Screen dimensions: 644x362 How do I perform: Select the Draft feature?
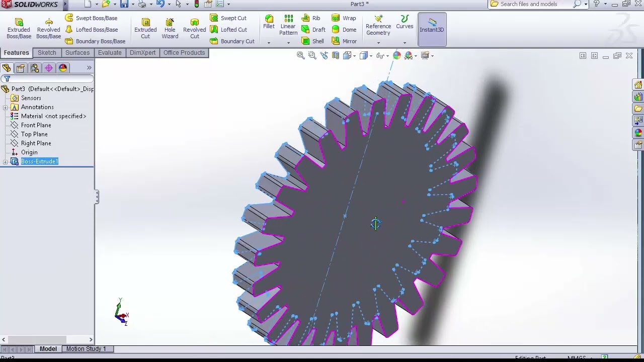(313, 30)
